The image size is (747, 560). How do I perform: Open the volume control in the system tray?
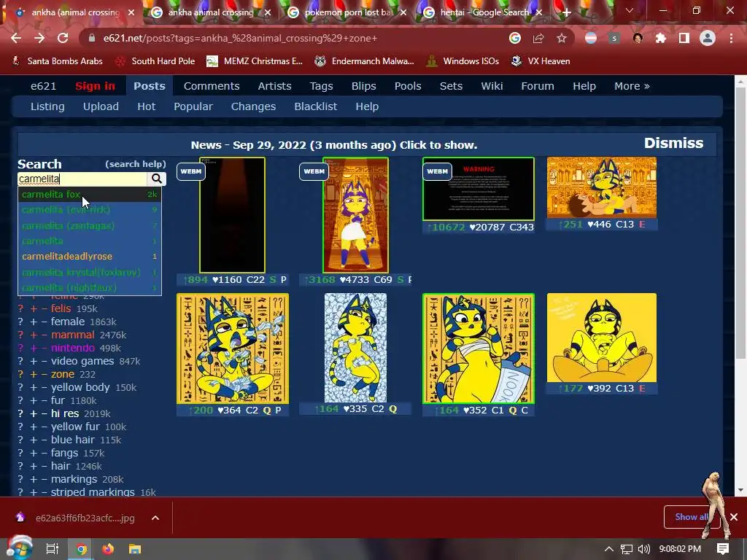click(643, 549)
